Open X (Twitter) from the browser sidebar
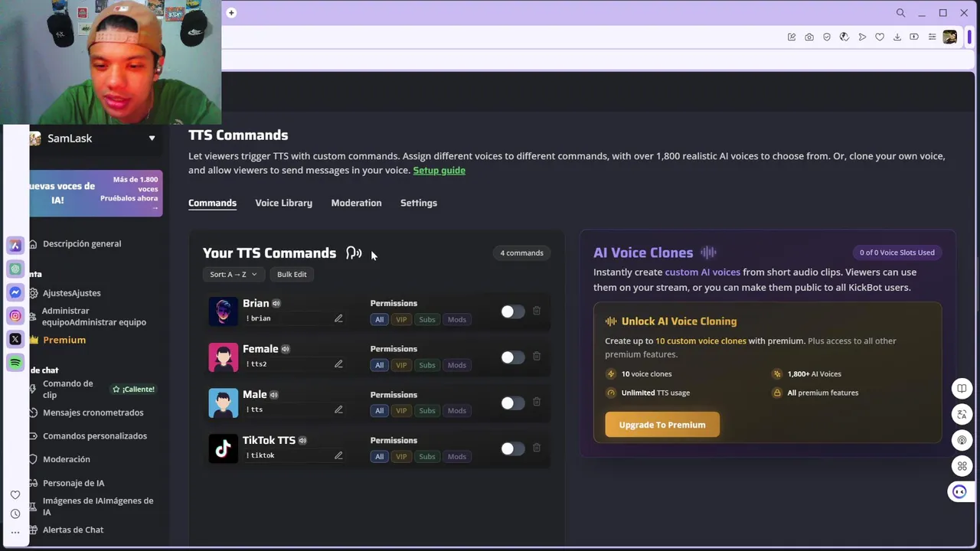This screenshot has height=551, width=980. click(x=15, y=339)
